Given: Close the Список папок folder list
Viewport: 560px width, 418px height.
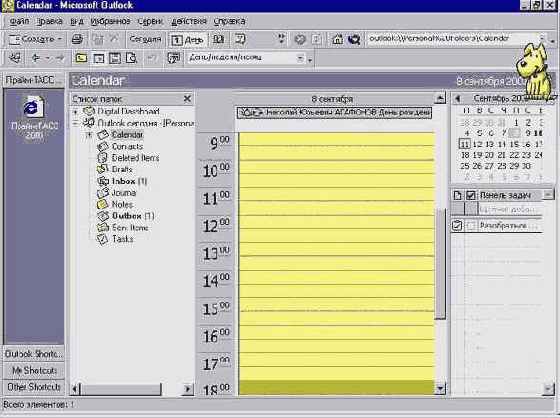Looking at the screenshot, I should tap(187, 99).
